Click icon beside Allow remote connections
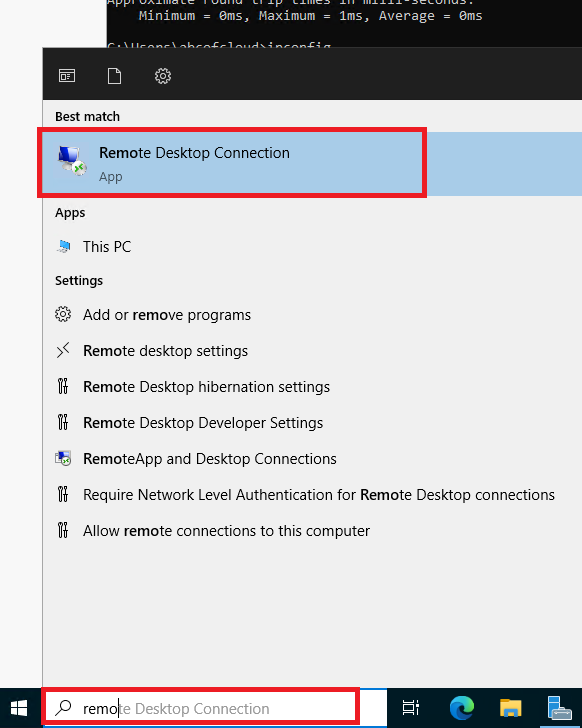 tap(63, 530)
